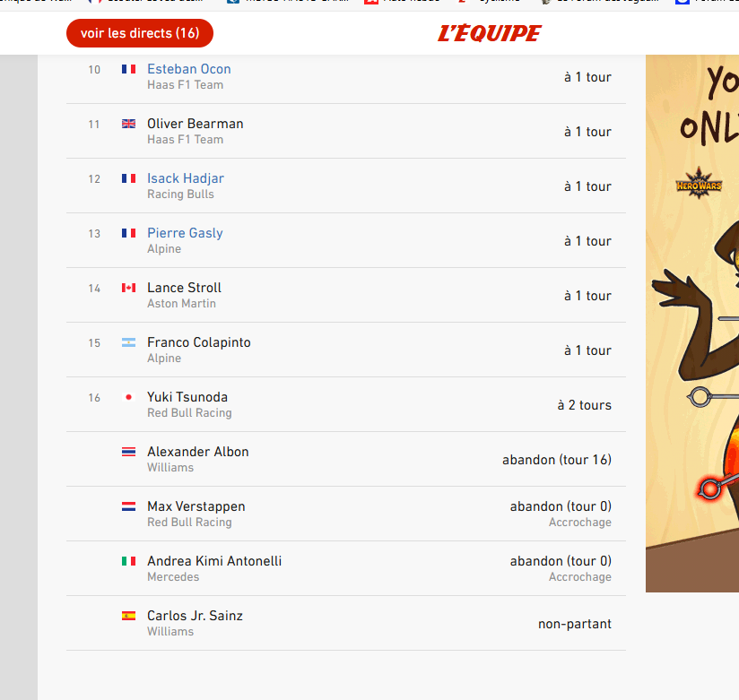Image resolution: width=739 pixels, height=700 pixels.
Task: Click "Haas F1 Team" under Oliver Bearman
Action: (x=186, y=140)
